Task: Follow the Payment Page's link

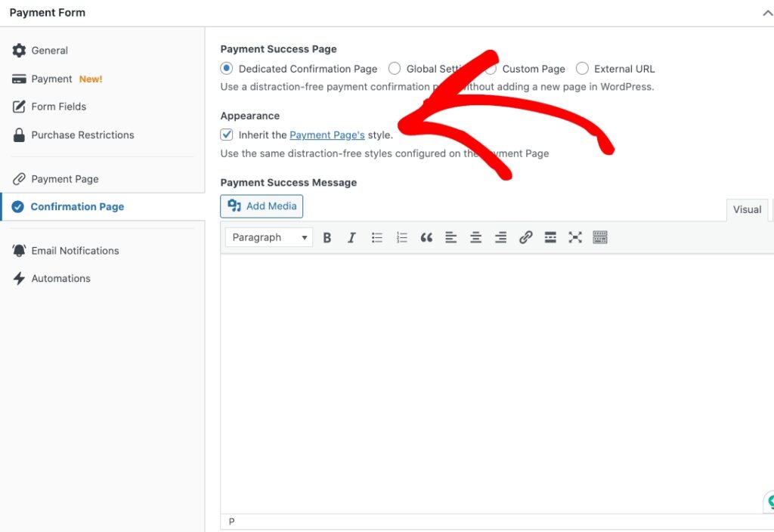Action: tap(327, 135)
